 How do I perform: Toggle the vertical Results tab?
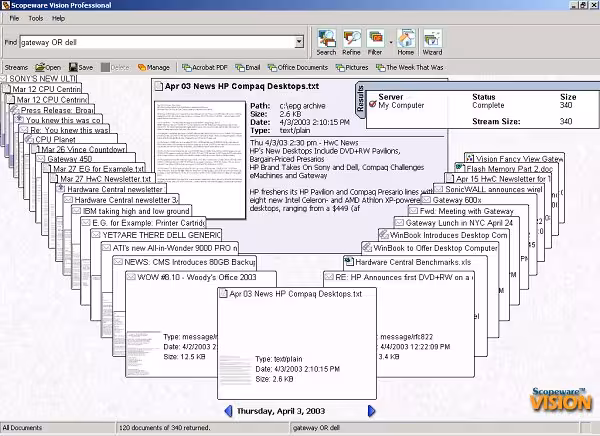(360, 99)
